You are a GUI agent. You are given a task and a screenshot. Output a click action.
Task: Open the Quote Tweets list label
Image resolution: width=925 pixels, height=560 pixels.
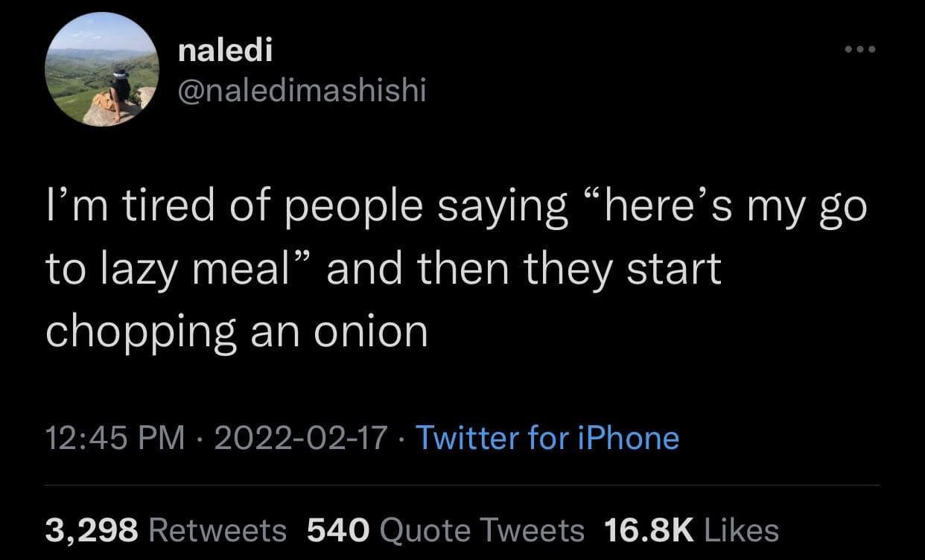482,530
